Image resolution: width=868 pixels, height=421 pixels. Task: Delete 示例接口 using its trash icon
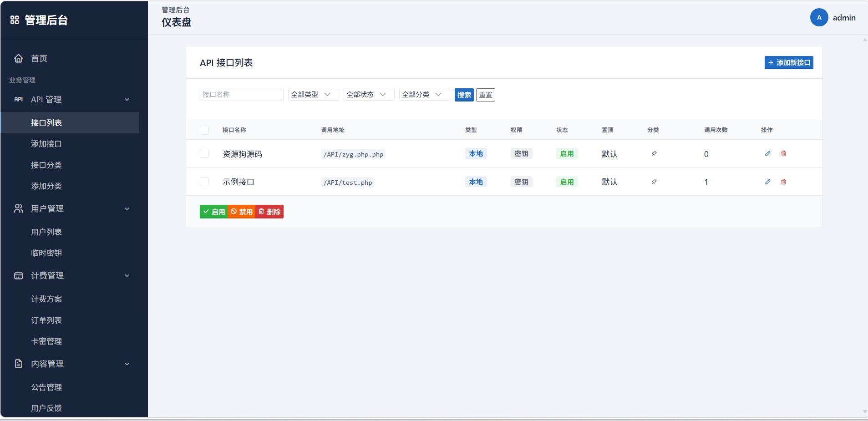tap(784, 182)
